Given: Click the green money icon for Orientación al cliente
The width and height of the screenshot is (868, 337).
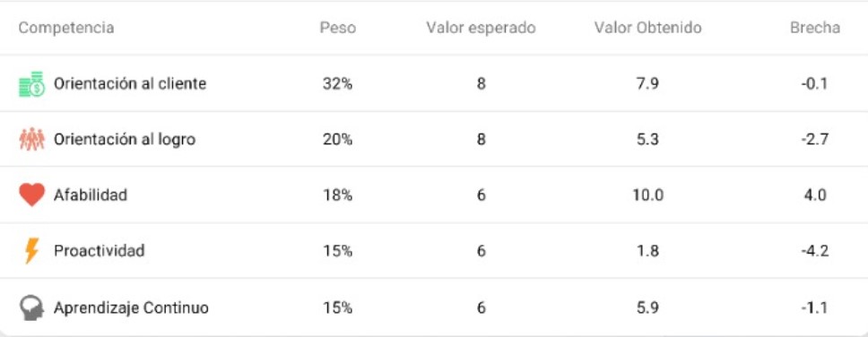Looking at the screenshot, I should (x=31, y=84).
